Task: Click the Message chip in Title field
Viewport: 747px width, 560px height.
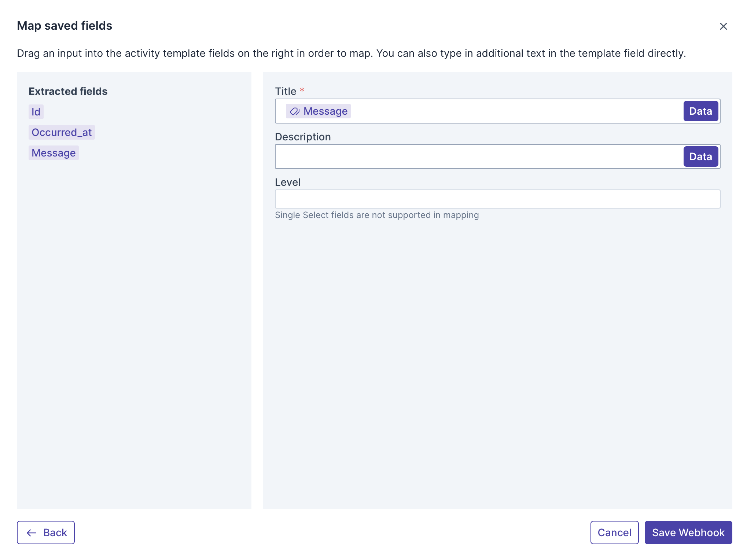Action: (325, 111)
